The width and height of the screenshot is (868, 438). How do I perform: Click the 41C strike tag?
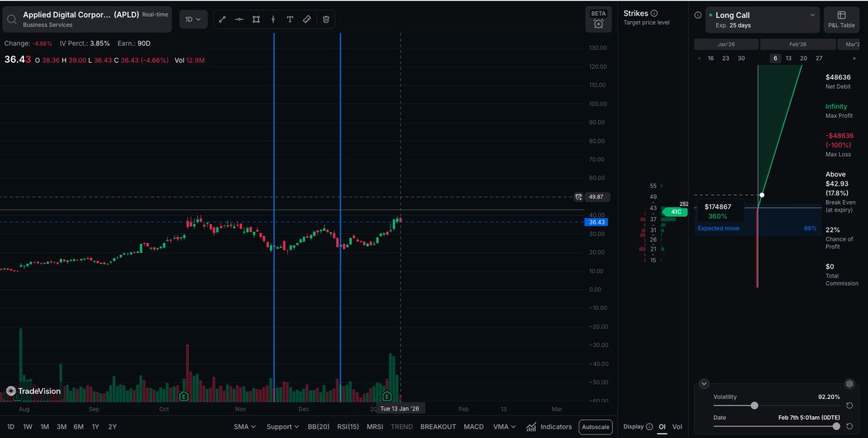676,212
